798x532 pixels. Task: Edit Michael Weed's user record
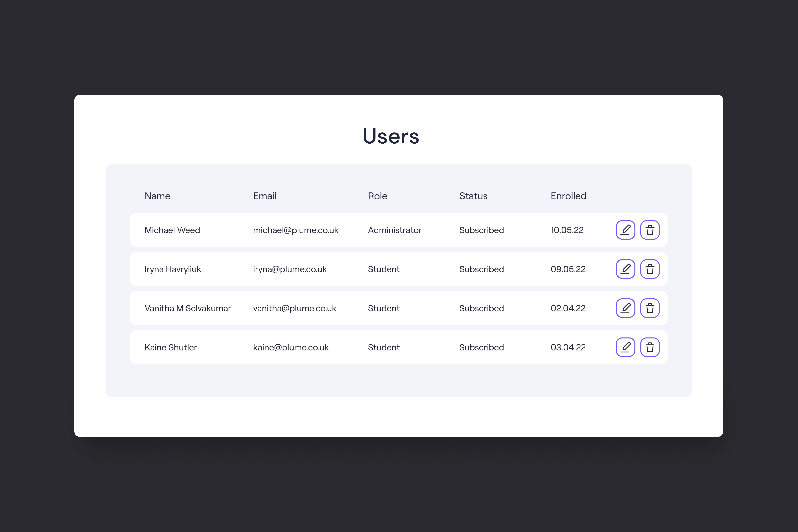625,230
